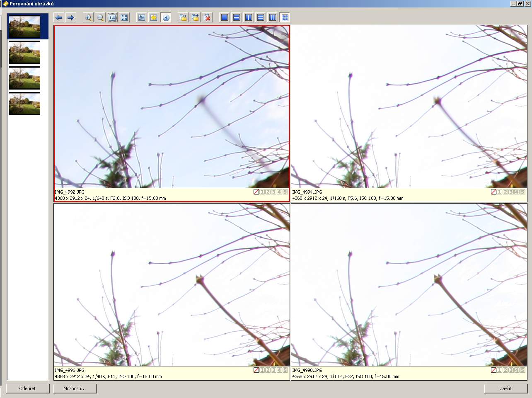
Task: Open the Možnosti... options button
Action: click(75, 388)
